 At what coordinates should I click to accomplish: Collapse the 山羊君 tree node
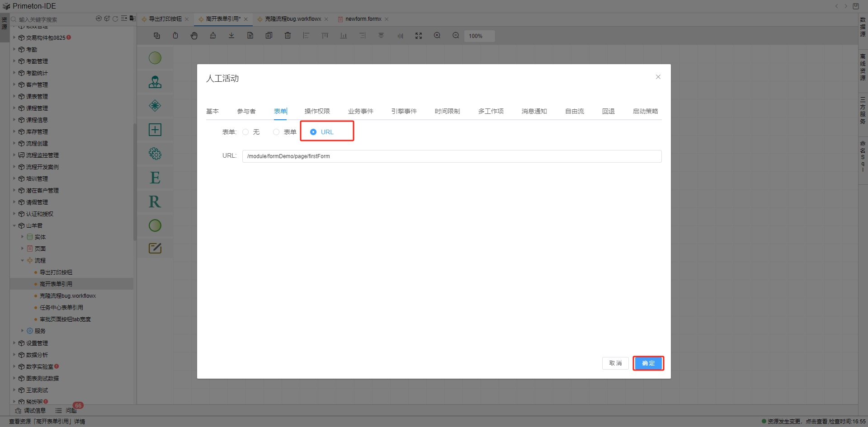click(x=14, y=225)
